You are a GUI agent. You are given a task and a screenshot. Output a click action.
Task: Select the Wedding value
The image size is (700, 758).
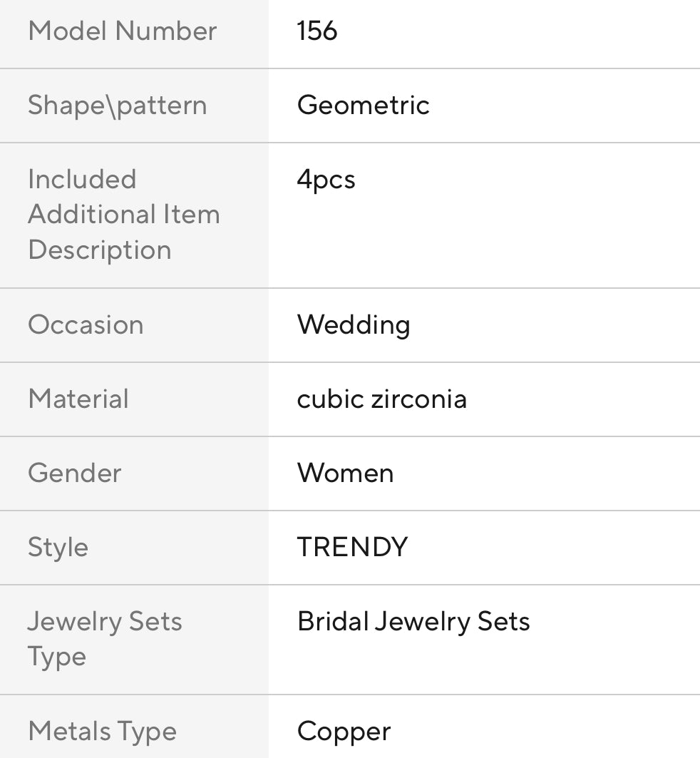pos(354,325)
